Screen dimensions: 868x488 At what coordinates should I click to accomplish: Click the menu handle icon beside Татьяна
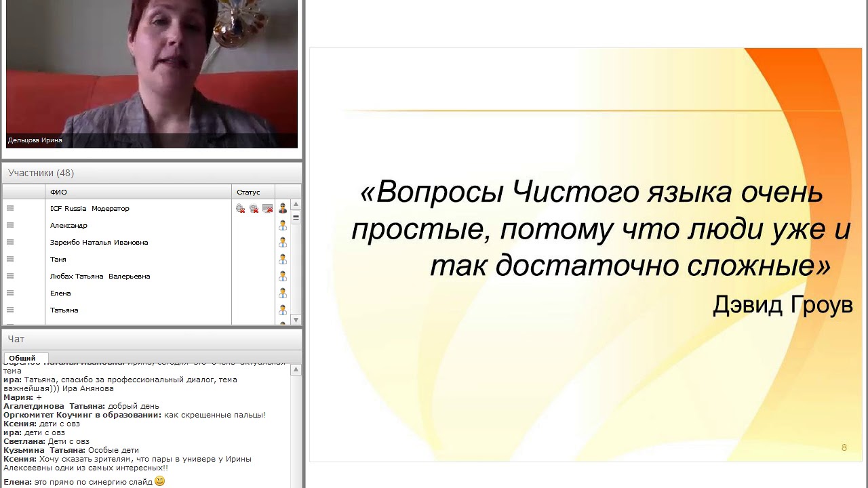(x=10, y=310)
